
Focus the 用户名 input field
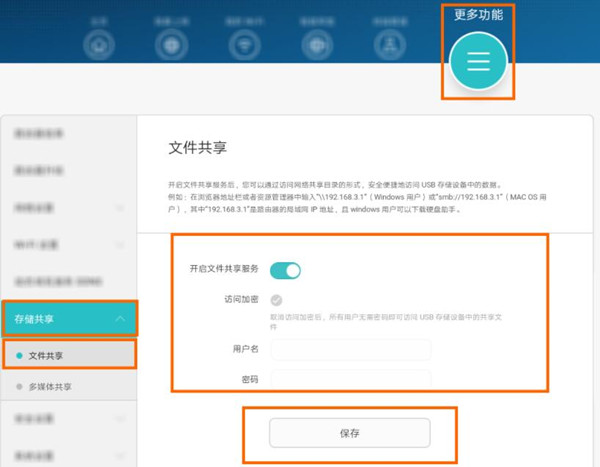coord(351,349)
